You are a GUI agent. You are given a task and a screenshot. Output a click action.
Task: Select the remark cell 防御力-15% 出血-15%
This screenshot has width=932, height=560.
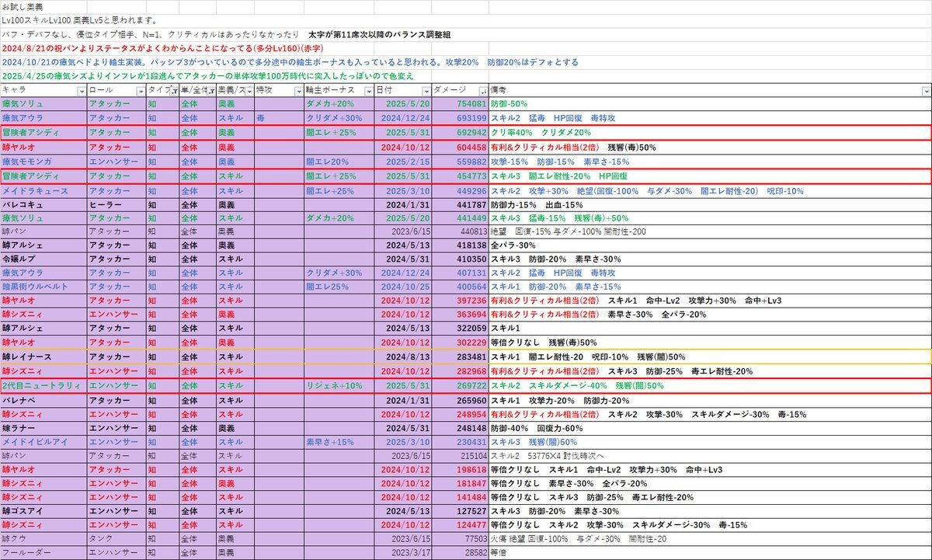coord(710,203)
